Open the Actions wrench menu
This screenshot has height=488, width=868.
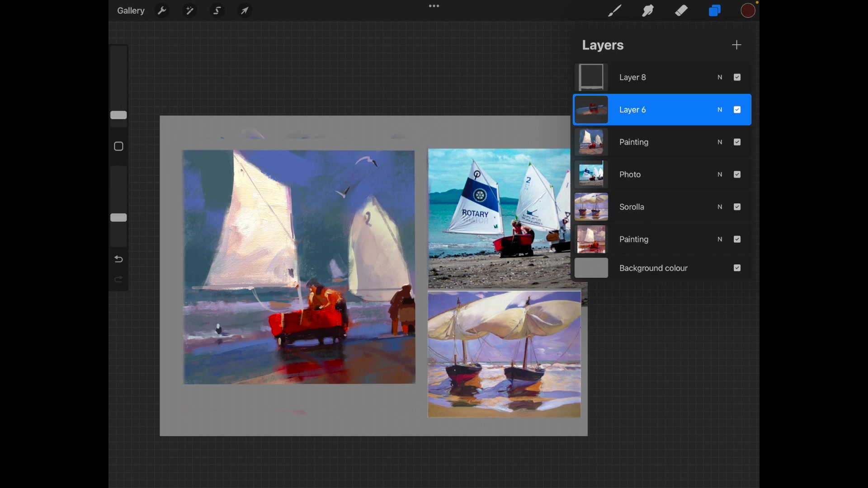pos(162,10)
